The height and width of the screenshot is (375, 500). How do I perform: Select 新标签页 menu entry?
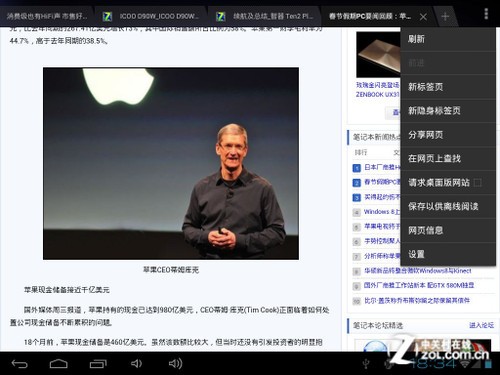[x=448, y=87]
